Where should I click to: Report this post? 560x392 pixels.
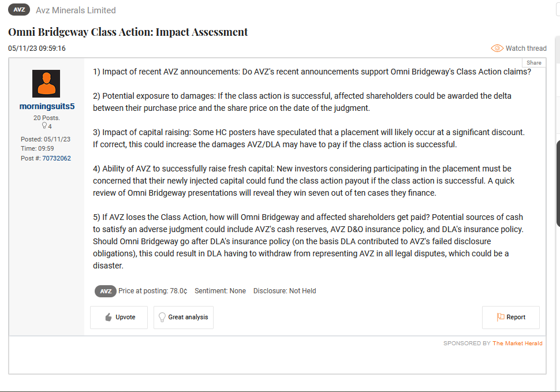point(511,318)
